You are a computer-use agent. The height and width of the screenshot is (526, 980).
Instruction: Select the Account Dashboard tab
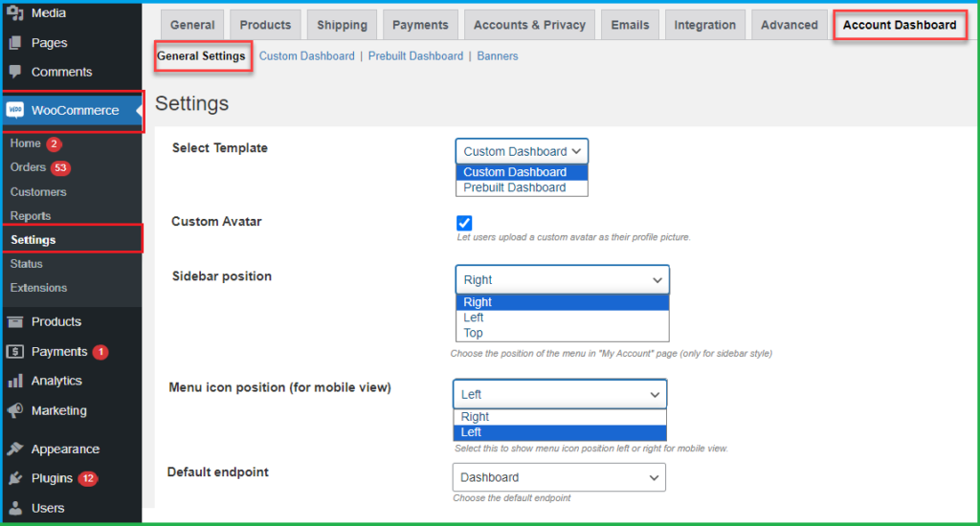click(x=900, y=25)
